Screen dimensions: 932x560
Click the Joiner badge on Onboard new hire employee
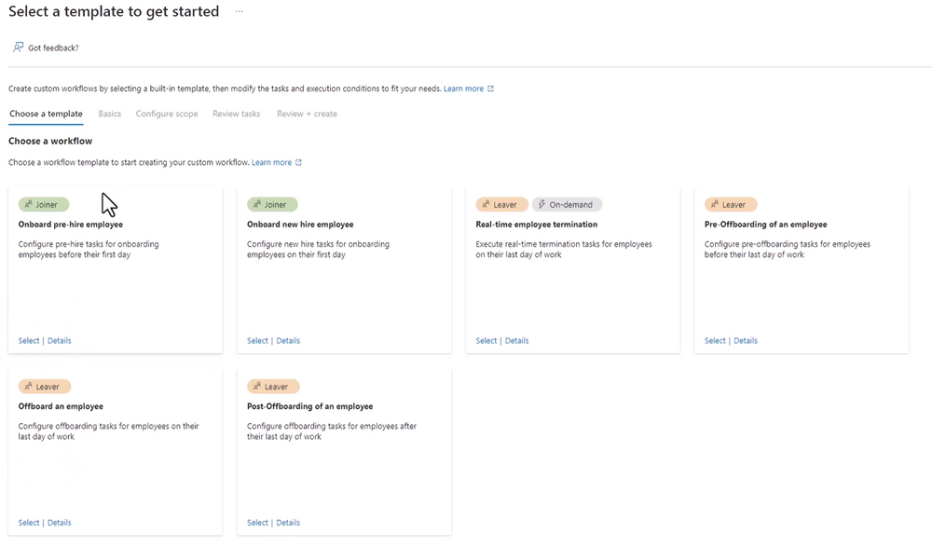click(272, 204)
